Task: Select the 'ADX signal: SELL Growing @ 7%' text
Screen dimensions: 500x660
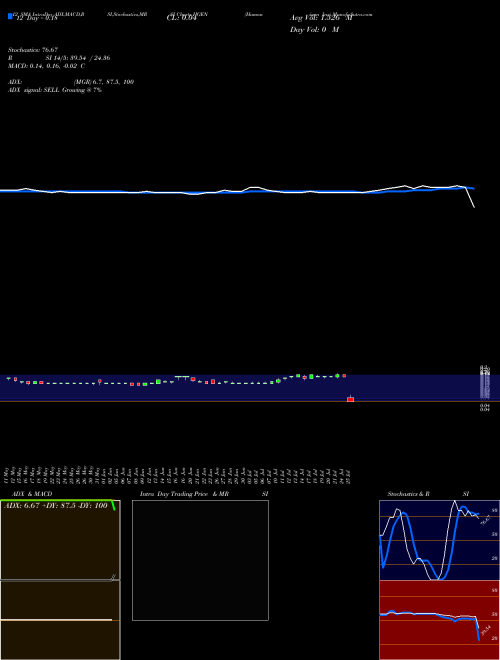Action: pyautogui.click(x=55, y=90)
